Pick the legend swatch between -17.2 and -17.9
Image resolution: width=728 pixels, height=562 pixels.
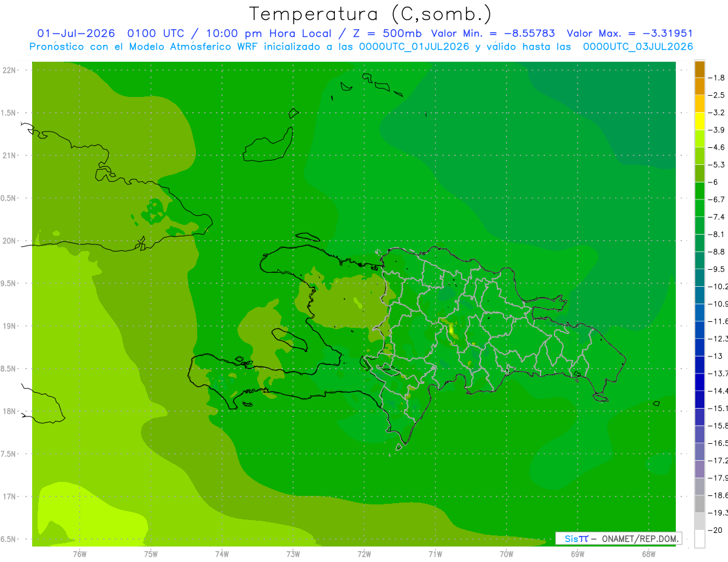point(699,469)
